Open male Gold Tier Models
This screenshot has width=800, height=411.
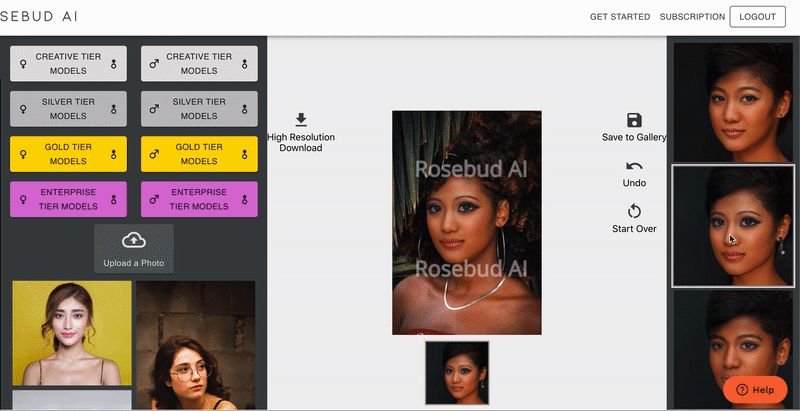(199, 154)
